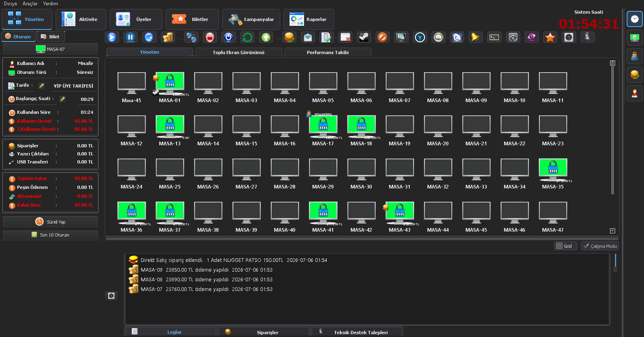The width and height of the screenshot is (644, 337).
Task: Open the Raporlar section button
Action: tap(308, 19)
